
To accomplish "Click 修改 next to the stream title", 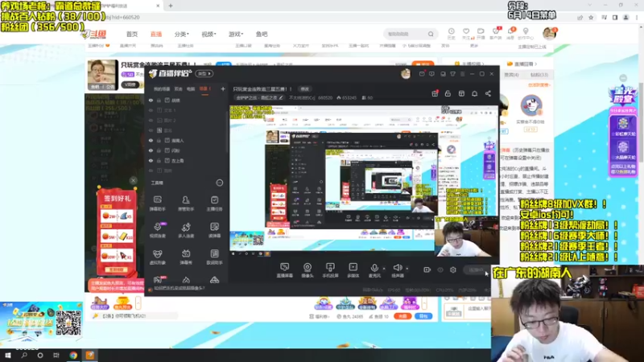I will [x=305, y=89].
